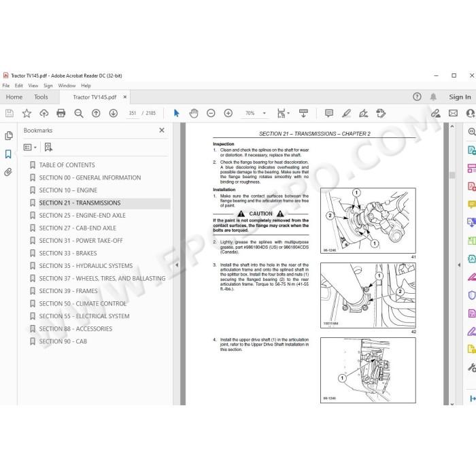Click the zoom out minus icon
476x476 pixels.
[x=211, y=114]
